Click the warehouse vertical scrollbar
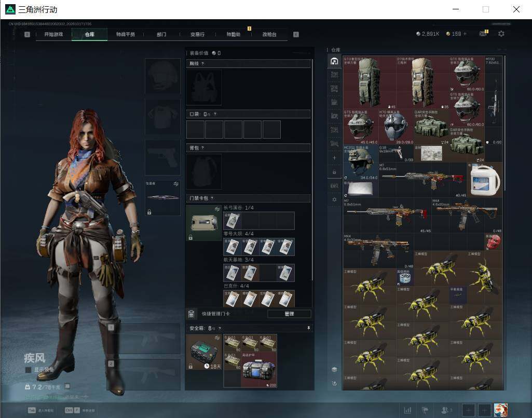532x418 pixels. [x=505, y=122]
